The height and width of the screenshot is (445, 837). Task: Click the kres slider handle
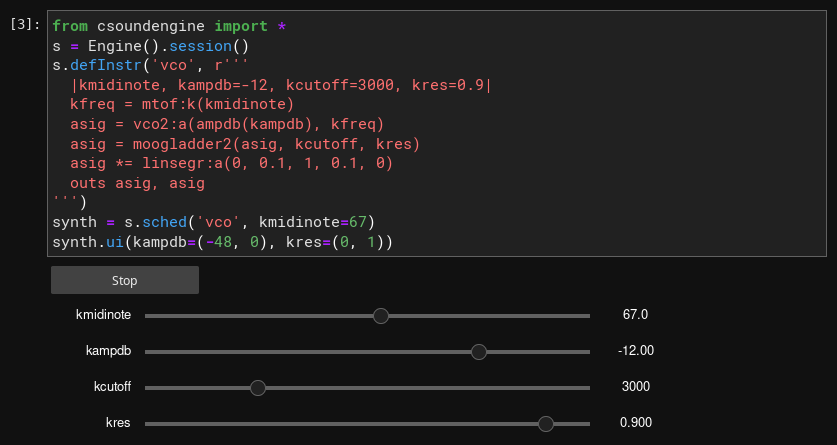pos(546,424)
